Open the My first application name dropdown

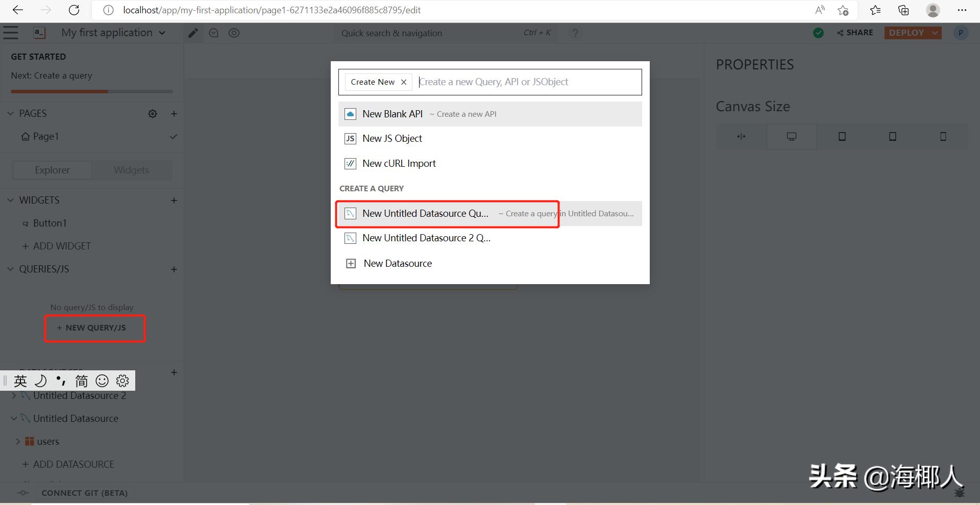(x=113, y=33)
